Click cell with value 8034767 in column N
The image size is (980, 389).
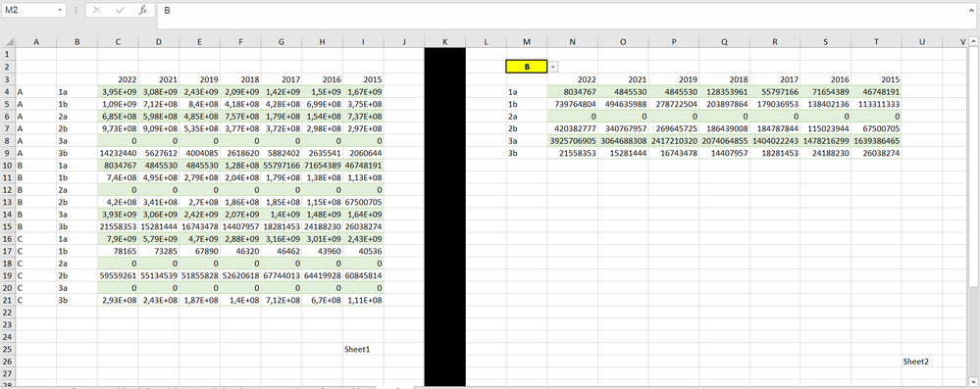click(x=573, y=92)
